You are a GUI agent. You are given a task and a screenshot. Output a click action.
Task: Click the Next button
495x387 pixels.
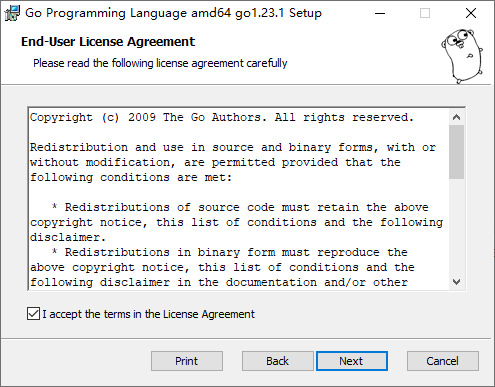coord(352,361)
